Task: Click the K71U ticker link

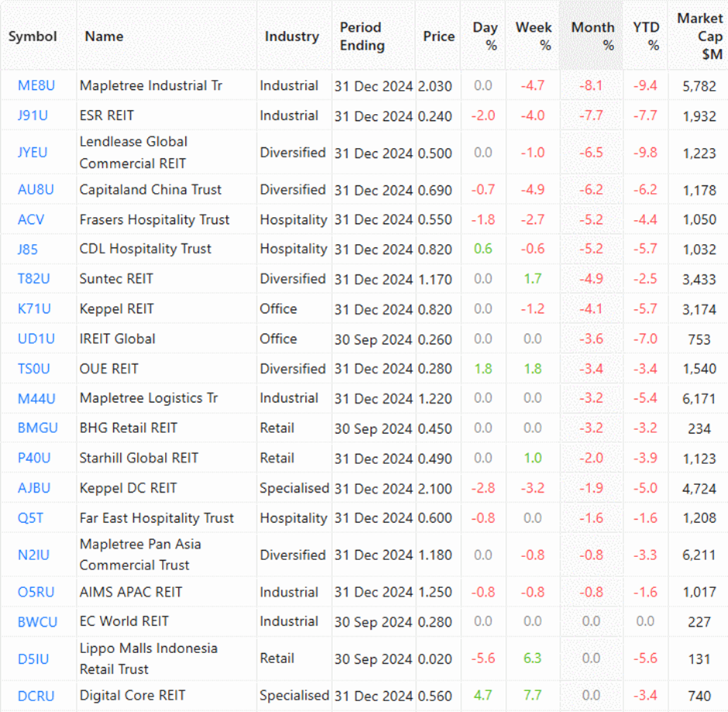Action: 34,309
